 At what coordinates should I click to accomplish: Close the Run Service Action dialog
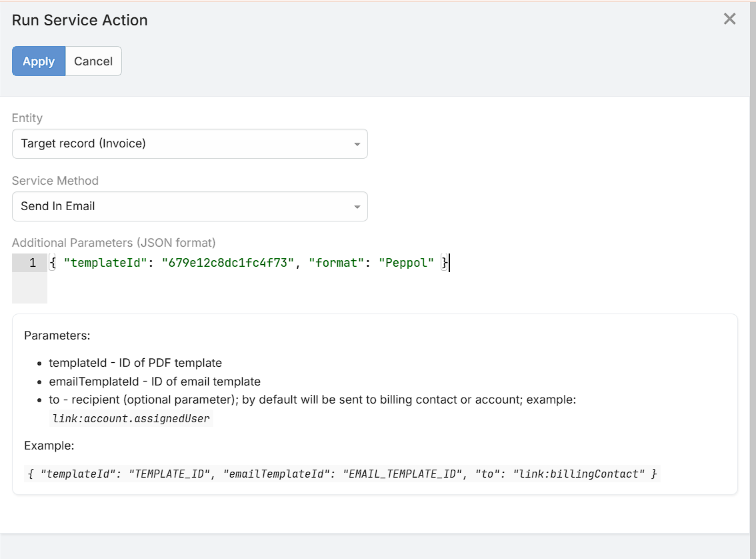[729, 19]
